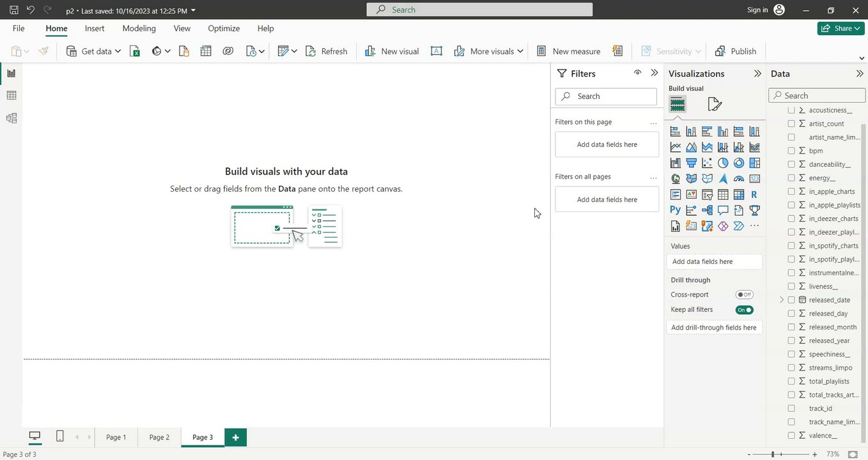Add a new report page
The height and width of the screenshot is (460, 868).
tap(236, 437)
